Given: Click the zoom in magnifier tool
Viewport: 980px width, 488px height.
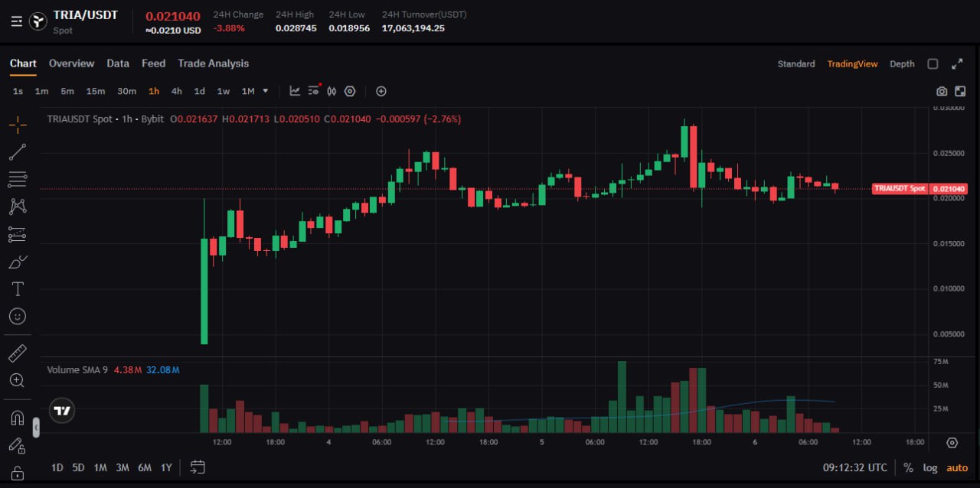Looking at the screenshot, I should pos(17,380).
